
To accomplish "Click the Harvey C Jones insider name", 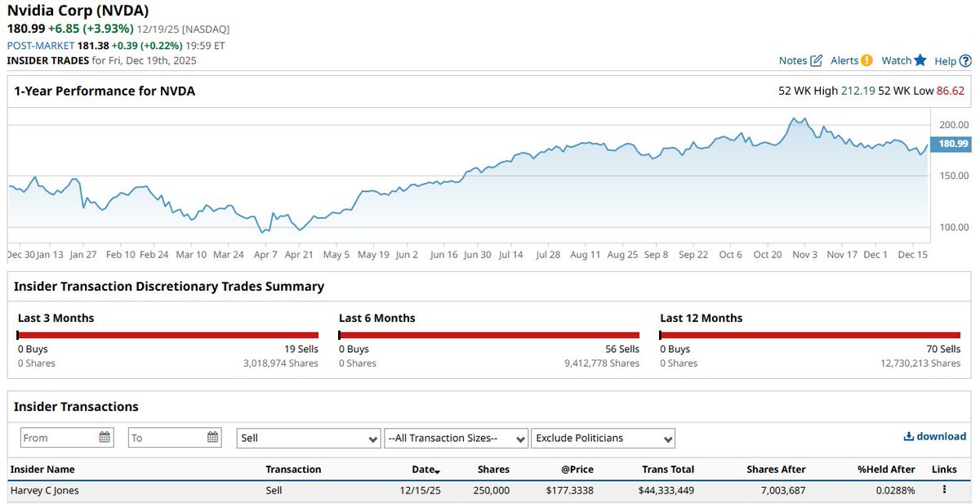I will (x=45, y=491).
